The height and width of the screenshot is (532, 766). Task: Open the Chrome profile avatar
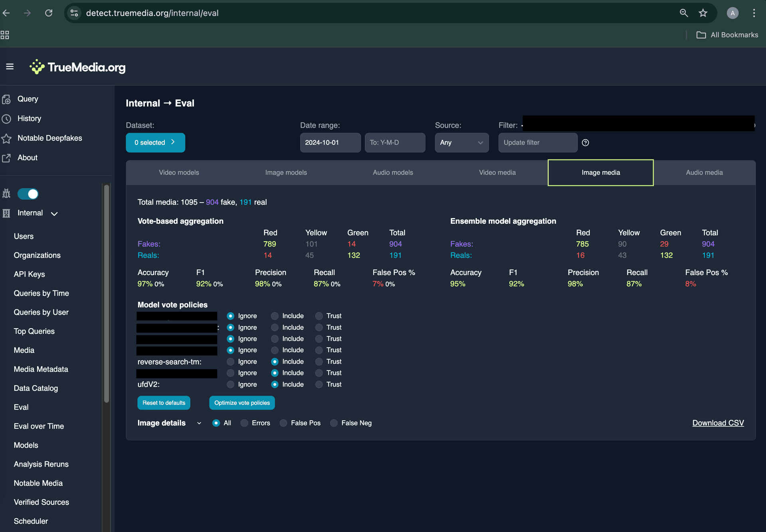click(x=732, y=13)
